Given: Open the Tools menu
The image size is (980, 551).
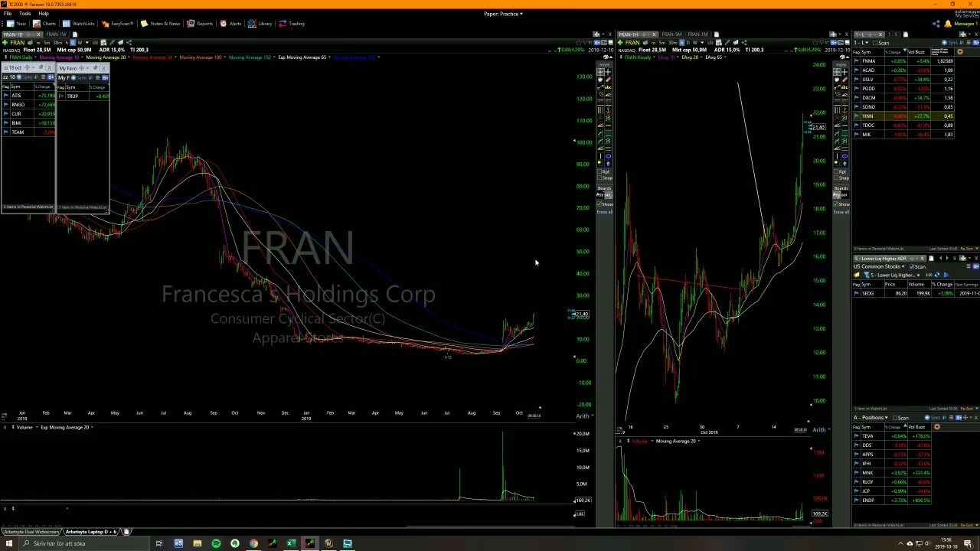Looking at the screenshot, I should (25, 14).
